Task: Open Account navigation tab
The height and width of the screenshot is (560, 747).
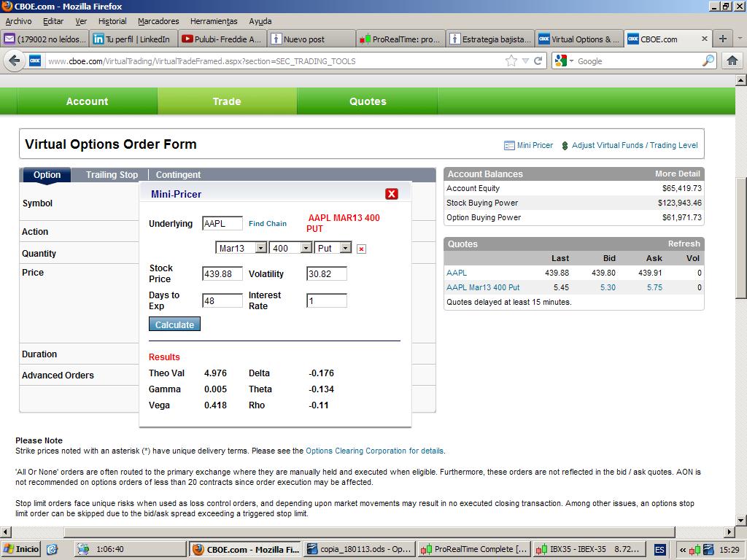Action: tap(88, 101)
